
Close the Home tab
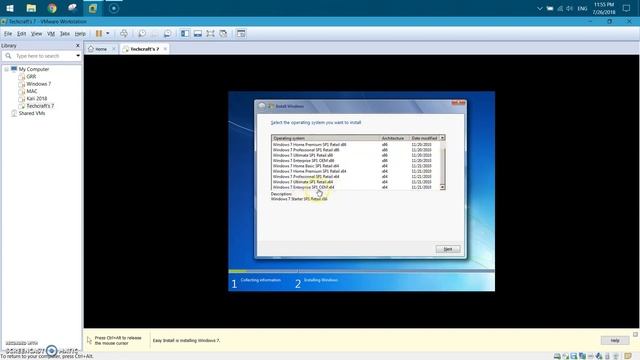(x=114, y=49)
